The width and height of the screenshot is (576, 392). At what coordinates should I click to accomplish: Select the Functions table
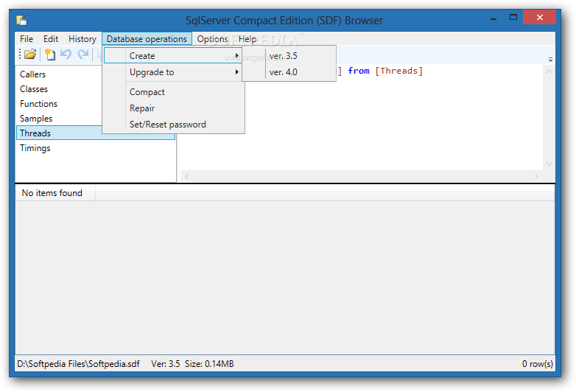[x=59, y=104]
